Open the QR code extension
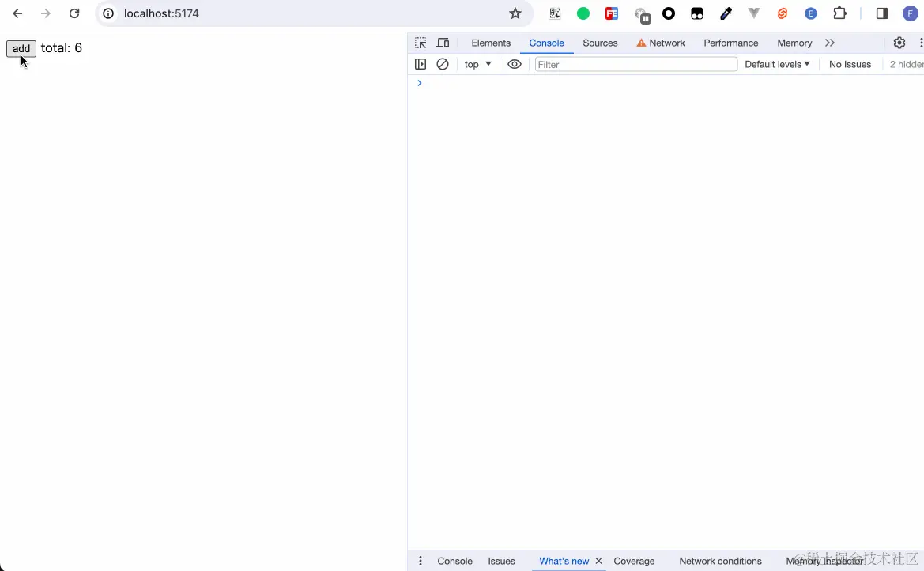The width and height of the screenshot is (924, 571). pyautogui.click(x=555, y=13)
